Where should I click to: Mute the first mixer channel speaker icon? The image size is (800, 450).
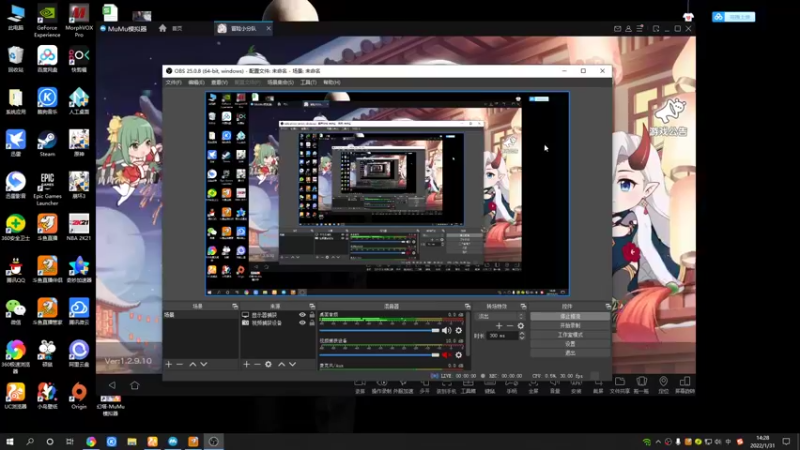446,331
